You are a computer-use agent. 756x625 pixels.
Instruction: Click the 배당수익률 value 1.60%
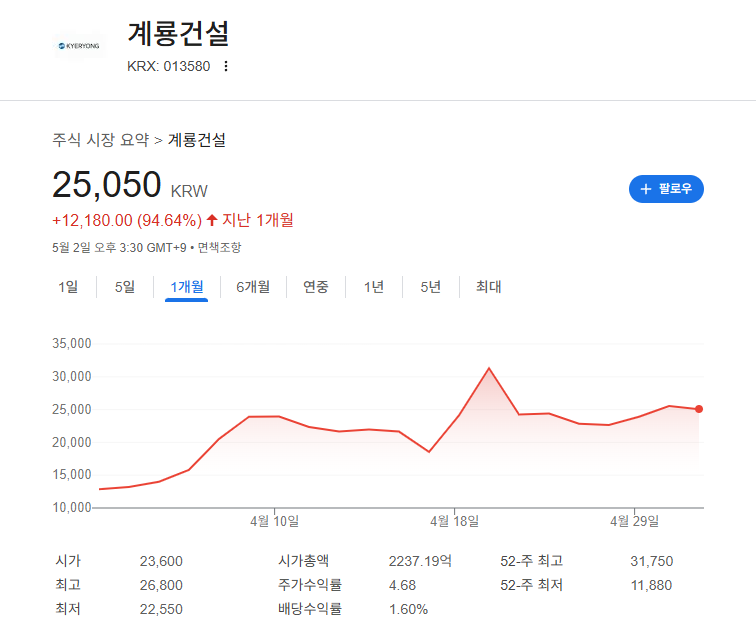[408, 610]
